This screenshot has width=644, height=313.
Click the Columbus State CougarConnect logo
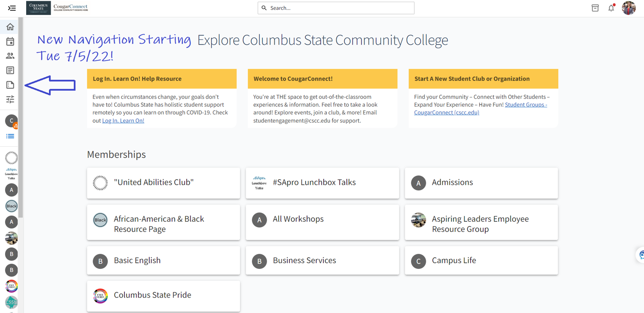58,8
